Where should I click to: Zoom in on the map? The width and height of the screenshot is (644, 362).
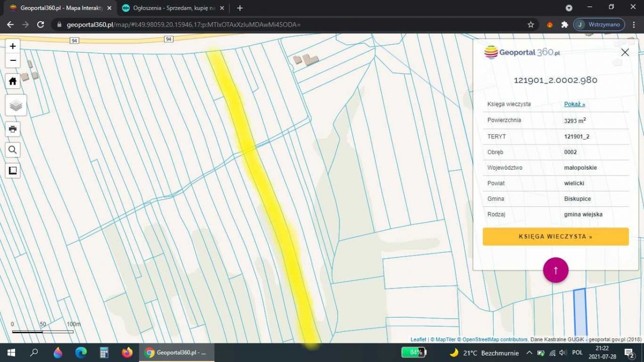(x=13, y=46)
